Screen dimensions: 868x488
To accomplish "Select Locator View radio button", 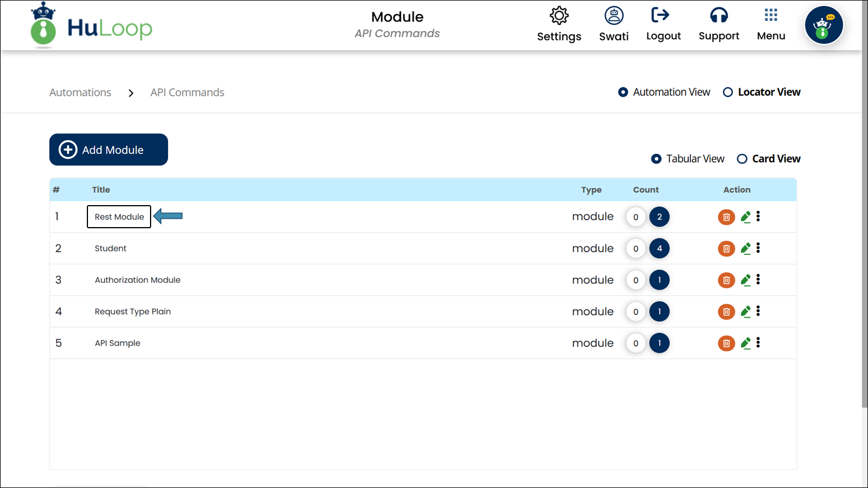I will pos(728,92).
